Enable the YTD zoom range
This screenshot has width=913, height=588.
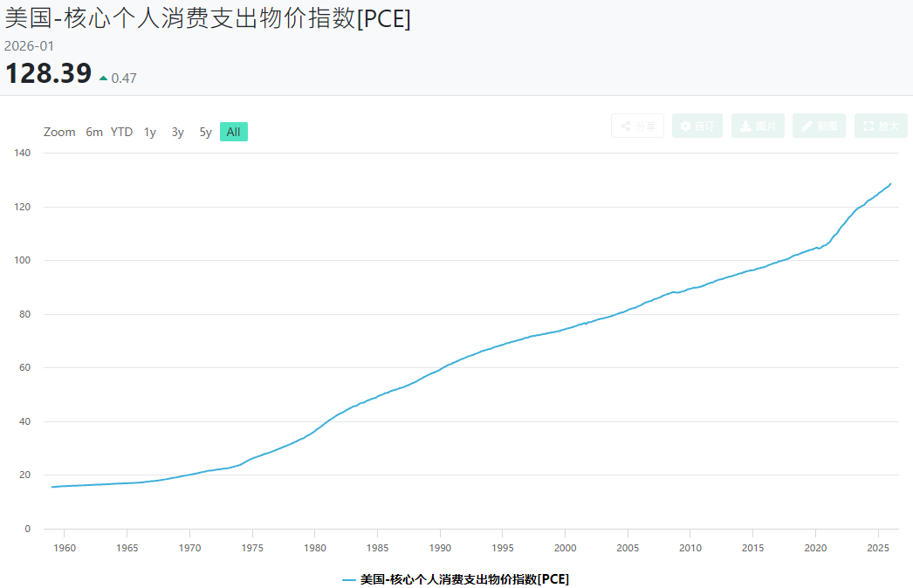[x=121, y=132]
